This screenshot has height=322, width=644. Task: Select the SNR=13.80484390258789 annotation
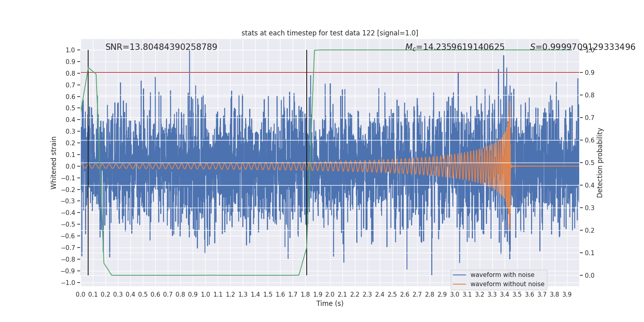click(161, 47)
